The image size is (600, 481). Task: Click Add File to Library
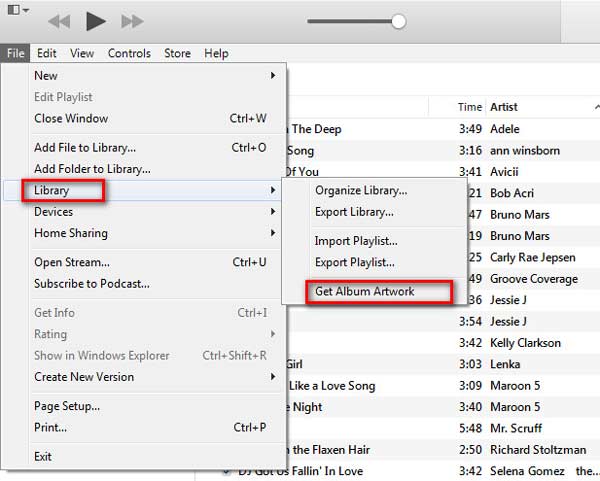pos(85,148)
